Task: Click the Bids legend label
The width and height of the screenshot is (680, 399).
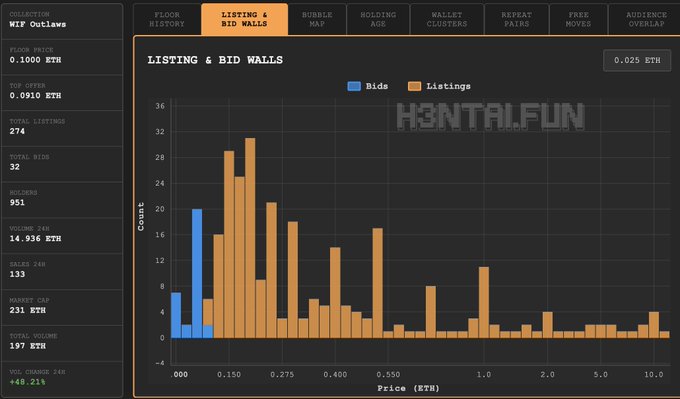Action: (x=377, y=86)
